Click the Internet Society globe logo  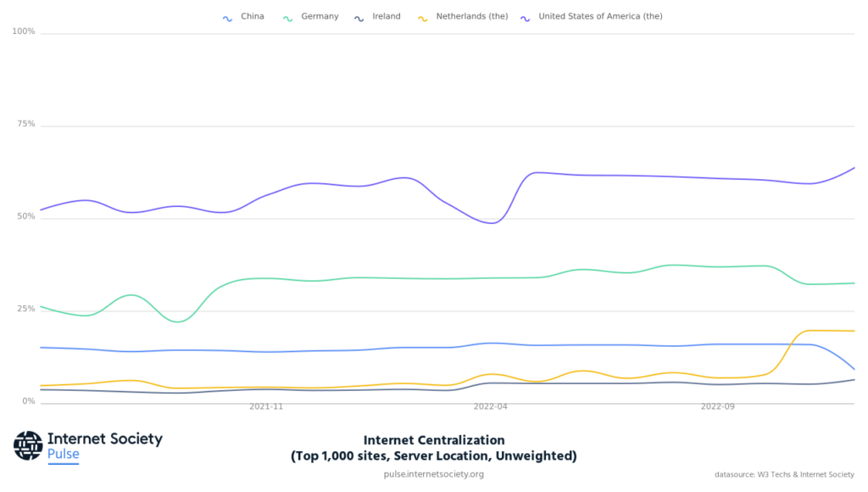coord(28,445)
